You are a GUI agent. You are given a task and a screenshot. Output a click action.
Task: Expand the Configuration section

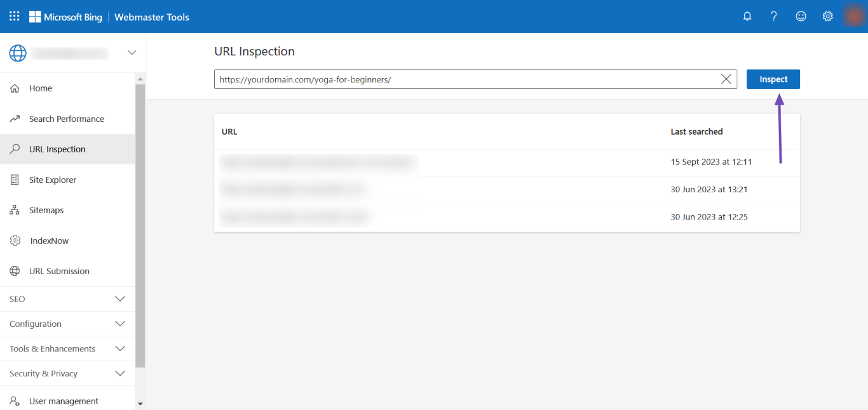[x=67, y=324]
